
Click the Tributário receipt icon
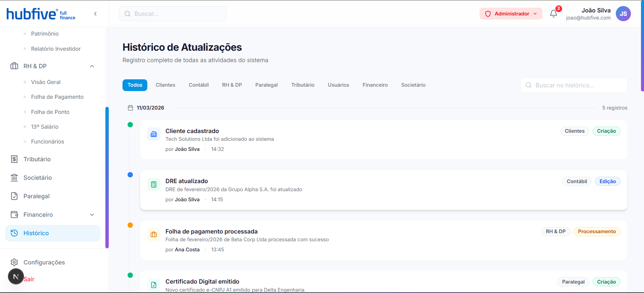(14, 159)
